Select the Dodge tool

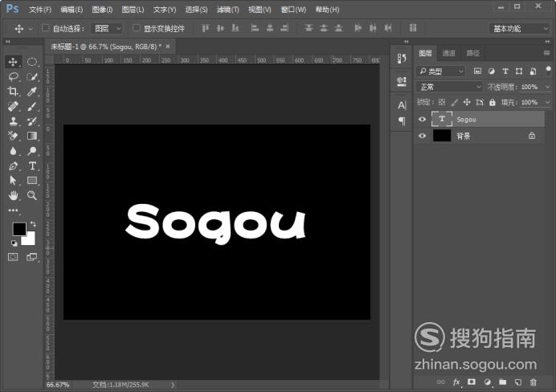(x=32, y=151)
